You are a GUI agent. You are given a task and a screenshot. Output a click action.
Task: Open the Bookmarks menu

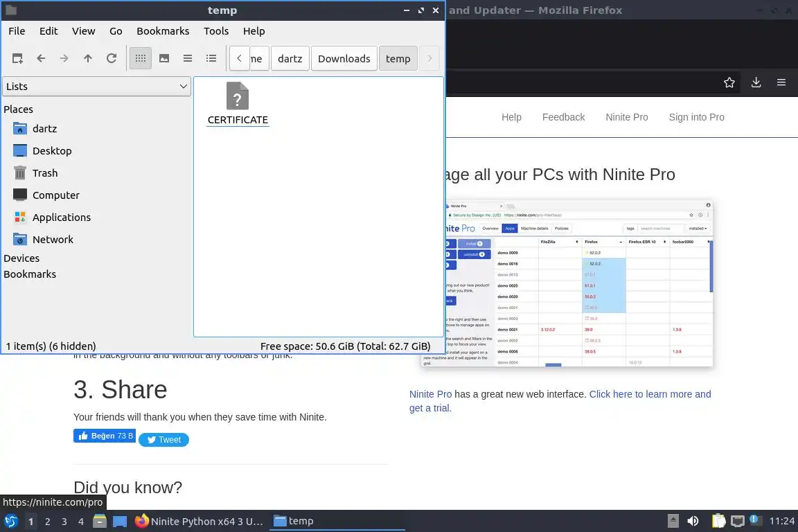click(163, 31)
